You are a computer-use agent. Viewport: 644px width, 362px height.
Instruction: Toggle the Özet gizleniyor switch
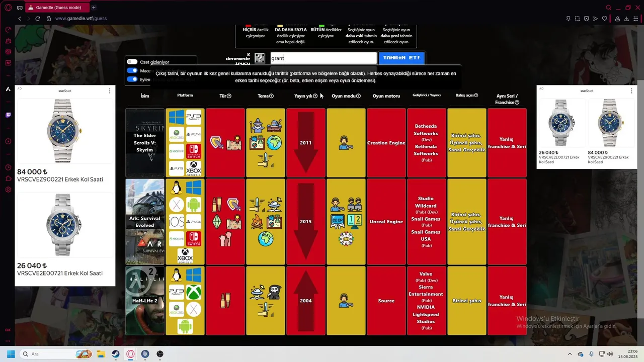point(132,62)
